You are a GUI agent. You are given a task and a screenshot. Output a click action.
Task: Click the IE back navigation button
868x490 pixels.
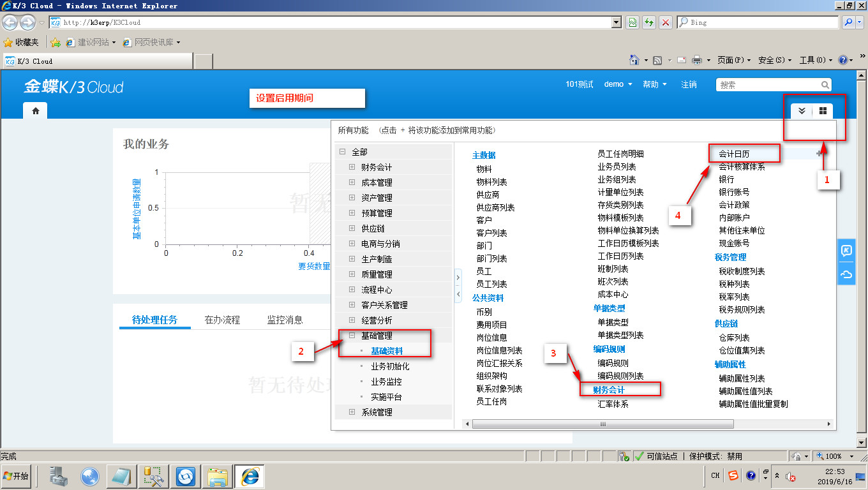(10, 22)
